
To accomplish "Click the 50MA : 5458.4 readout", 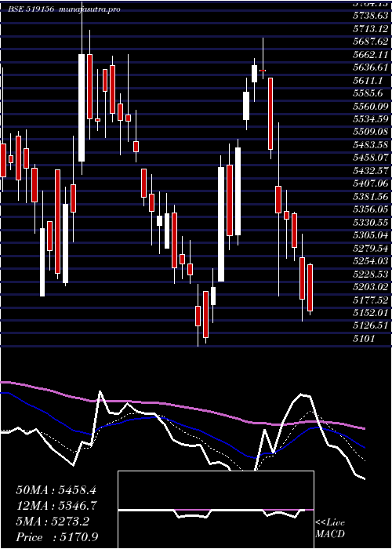I will point(56,490).
